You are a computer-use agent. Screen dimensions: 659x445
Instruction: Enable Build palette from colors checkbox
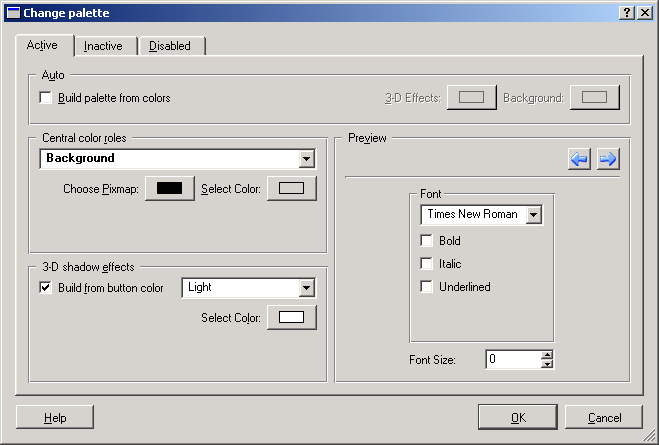coord(45,98)
